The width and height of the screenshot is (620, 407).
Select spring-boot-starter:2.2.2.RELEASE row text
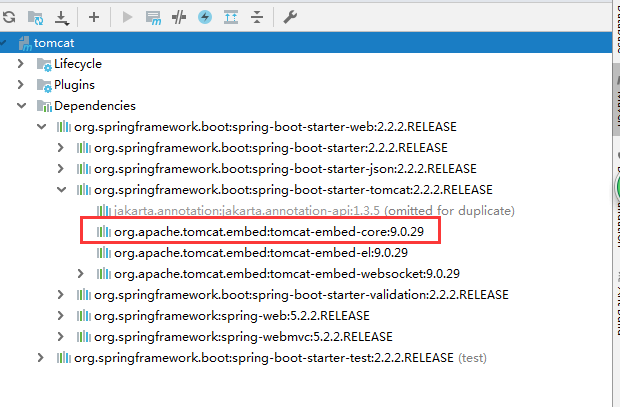pos(271,148)
